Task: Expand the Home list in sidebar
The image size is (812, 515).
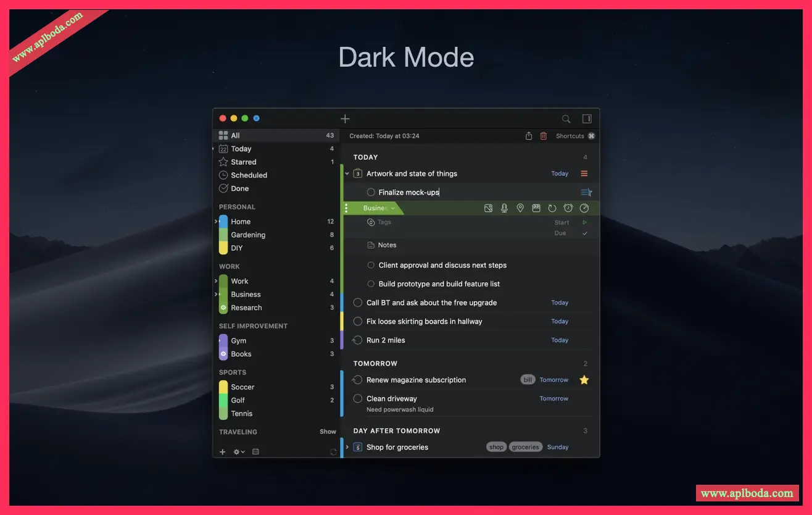Action: point(216,222)
